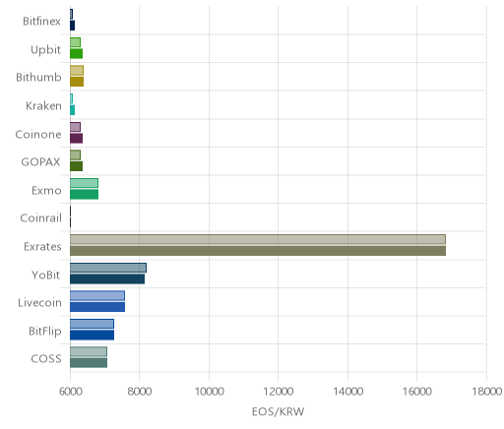504x429 pixels.
Task: Select the Exrates axis label
Action: 42,246
